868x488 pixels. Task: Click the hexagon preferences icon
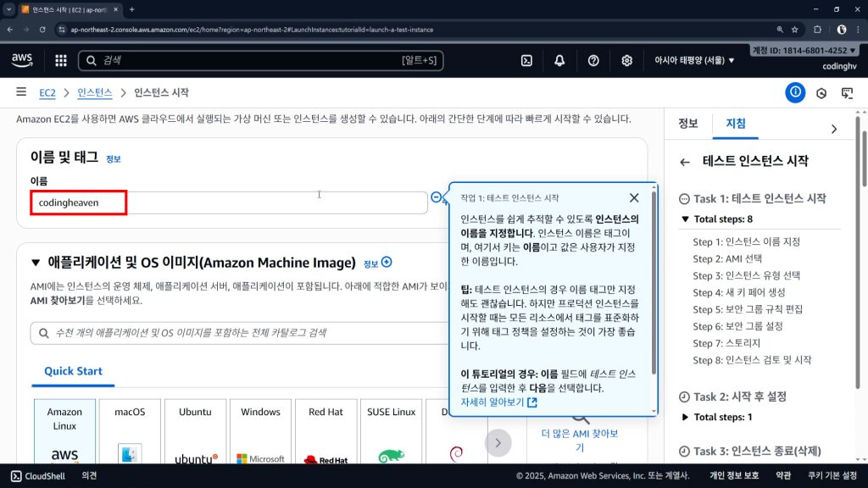(821, 93)
